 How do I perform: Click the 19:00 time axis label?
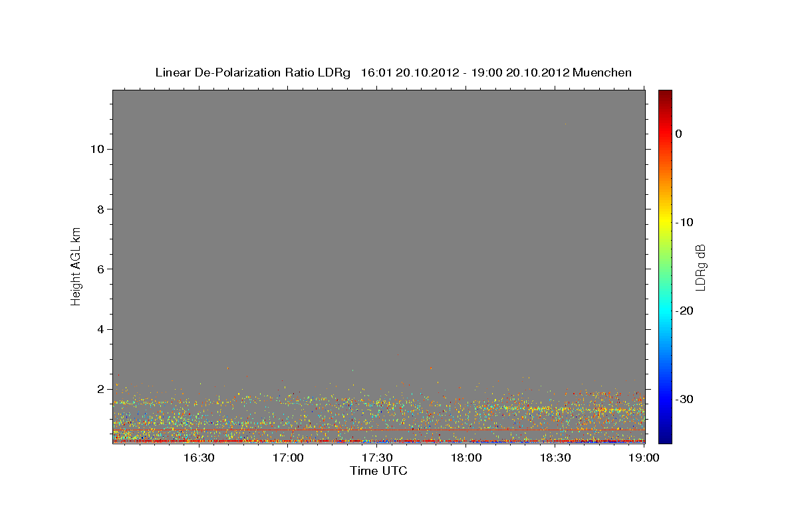[644, 458]
